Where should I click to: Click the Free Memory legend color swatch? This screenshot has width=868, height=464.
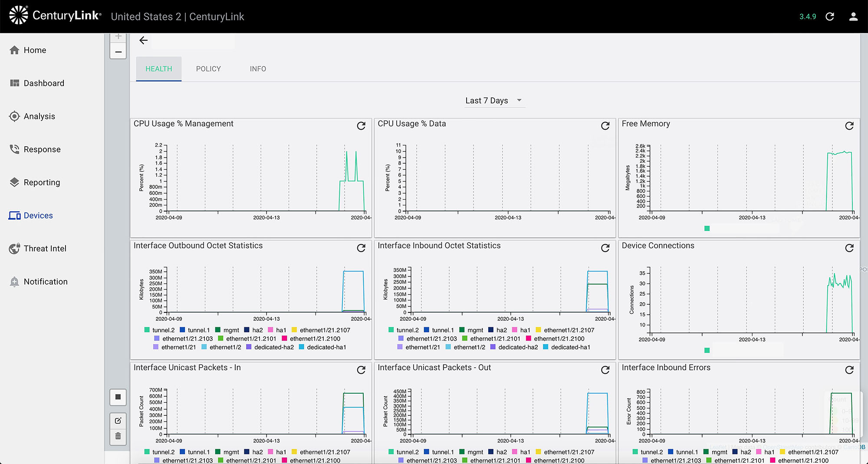[707, 228]
